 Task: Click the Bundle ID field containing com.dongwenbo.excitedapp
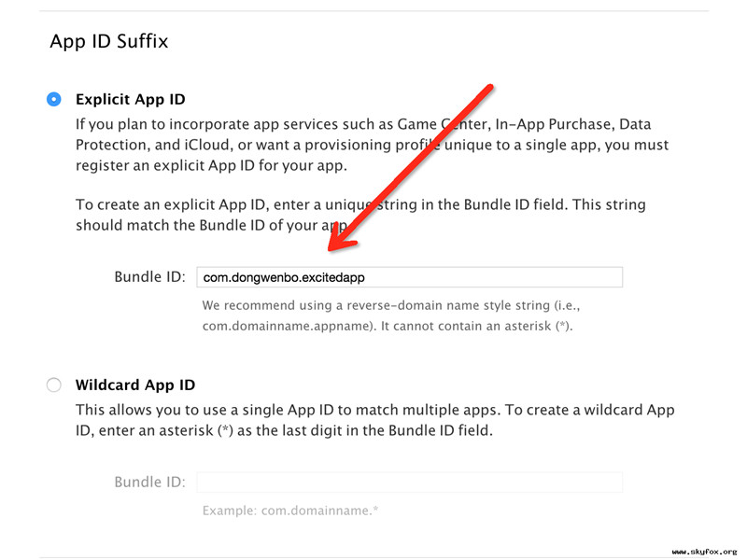409,277
